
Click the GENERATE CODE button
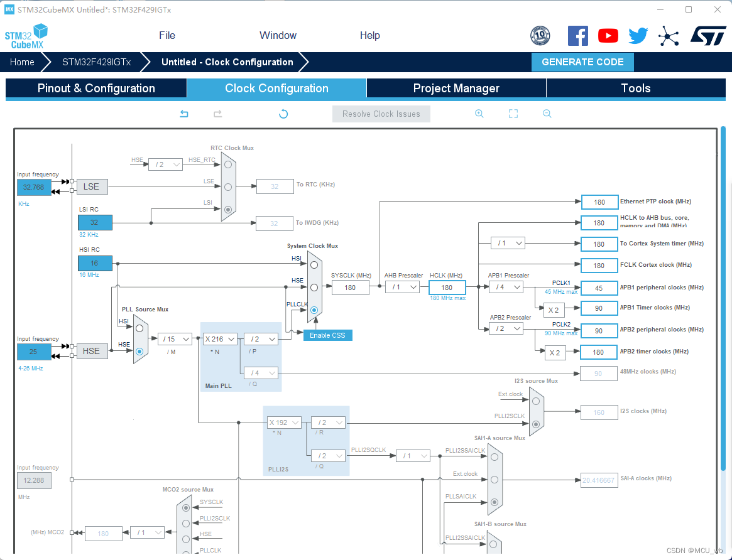(x=582, y=62)
